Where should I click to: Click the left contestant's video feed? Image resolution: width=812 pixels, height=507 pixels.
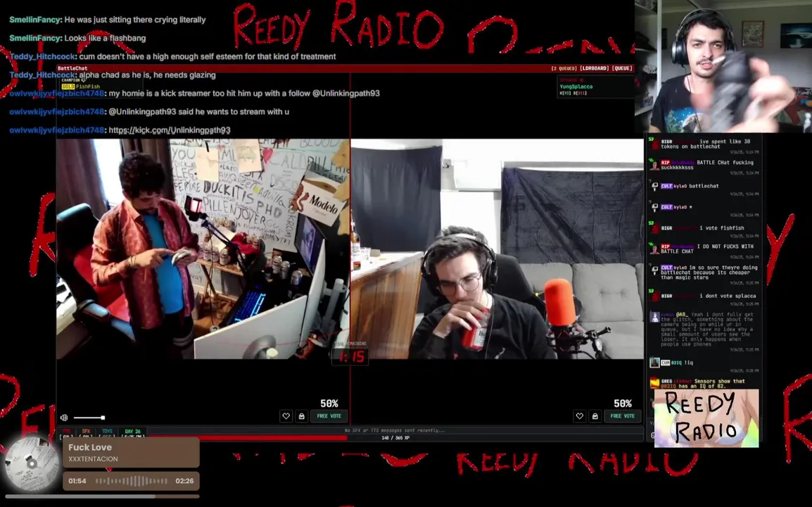click(203, 249)
